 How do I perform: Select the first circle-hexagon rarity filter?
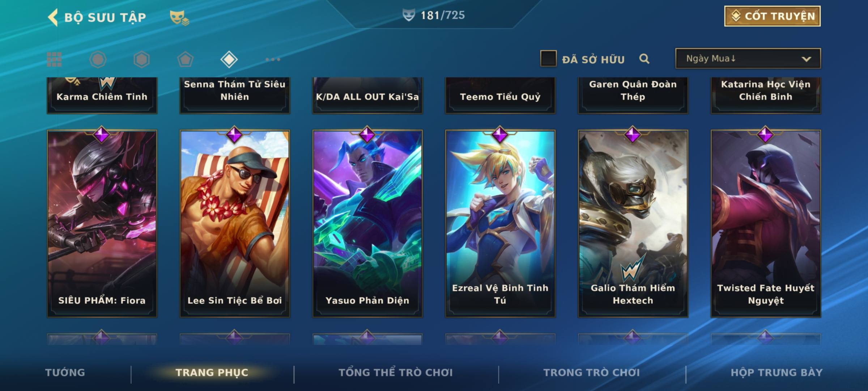coord(98,59)
